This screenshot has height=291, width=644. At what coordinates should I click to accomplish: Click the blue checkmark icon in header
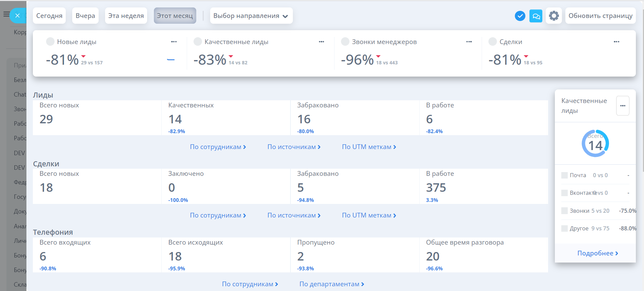(520, 16)
